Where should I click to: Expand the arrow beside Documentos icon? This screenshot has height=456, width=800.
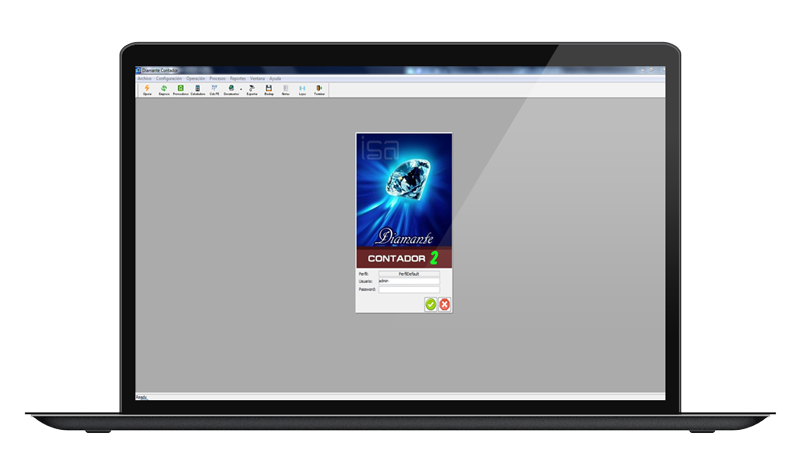click(241, 90)
